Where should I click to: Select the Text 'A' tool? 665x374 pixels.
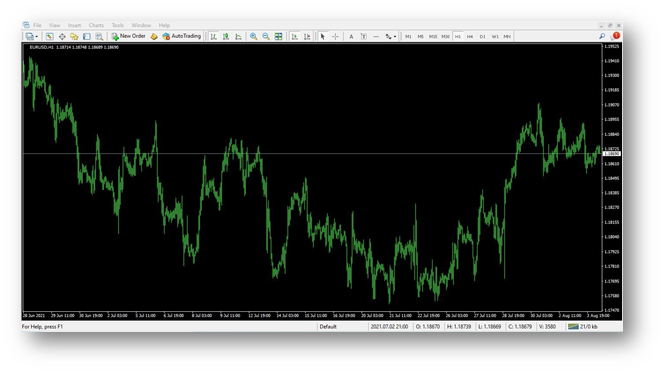(x=351, y=36)
